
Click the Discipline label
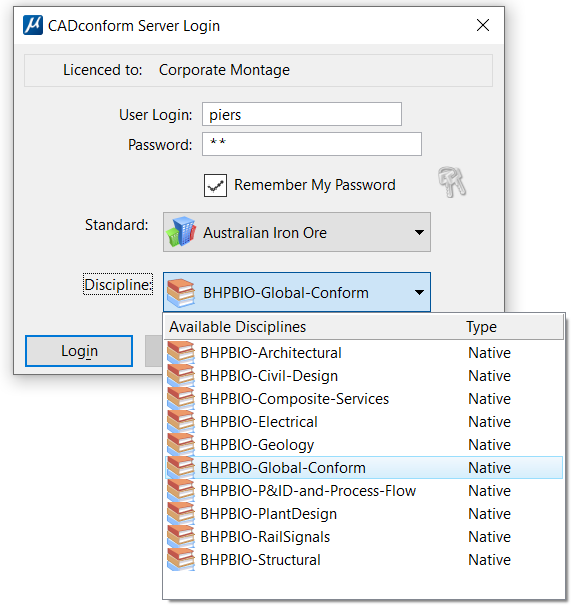tap(118, 284)
